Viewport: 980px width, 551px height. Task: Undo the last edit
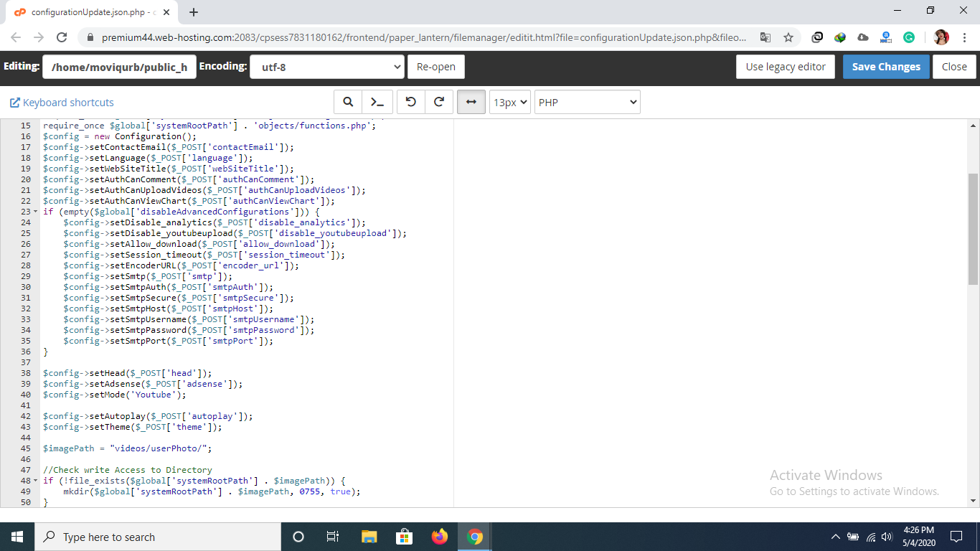pyautogui.click(x=410, y=103)
